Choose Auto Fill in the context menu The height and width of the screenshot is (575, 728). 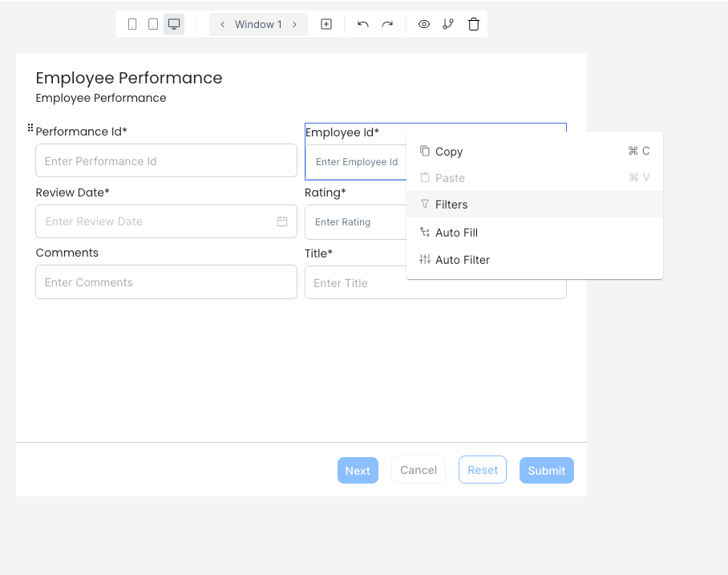[456, 233]
